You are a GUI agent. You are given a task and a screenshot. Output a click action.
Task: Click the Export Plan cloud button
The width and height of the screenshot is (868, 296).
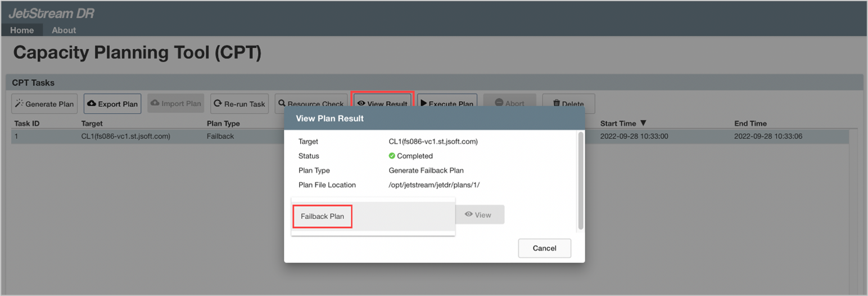coord(112,104)
